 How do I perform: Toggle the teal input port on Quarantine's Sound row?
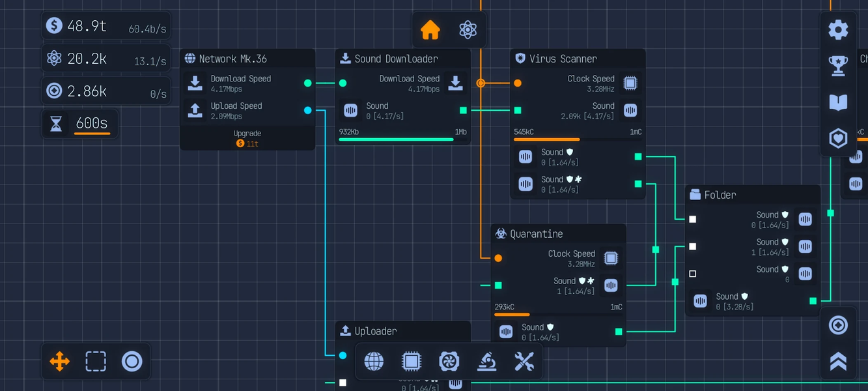coord(498,285)
